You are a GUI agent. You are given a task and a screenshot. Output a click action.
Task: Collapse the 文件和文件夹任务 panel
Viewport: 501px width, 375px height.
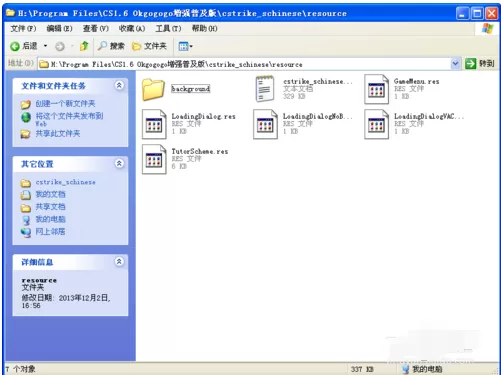pyautogui.click(x=119, y=85)
